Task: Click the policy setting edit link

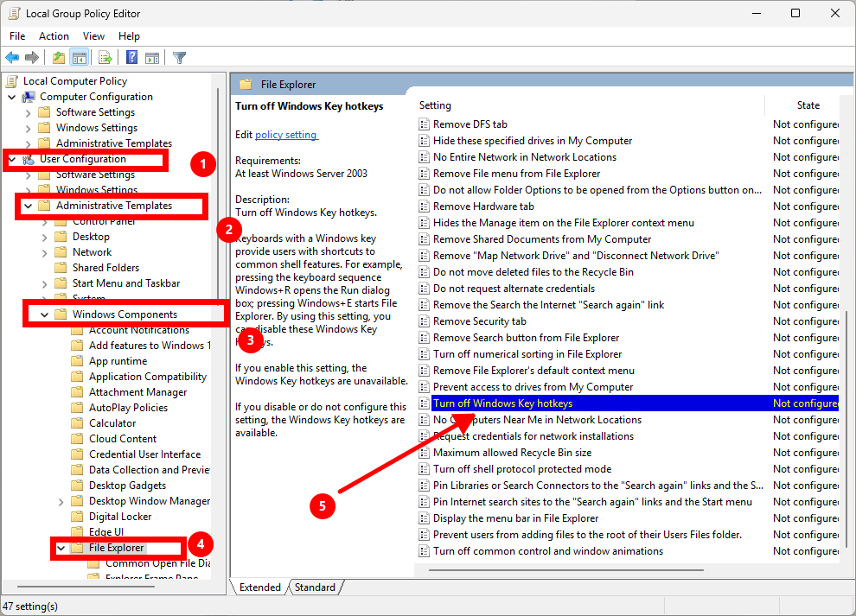Action: click(286, 135)
